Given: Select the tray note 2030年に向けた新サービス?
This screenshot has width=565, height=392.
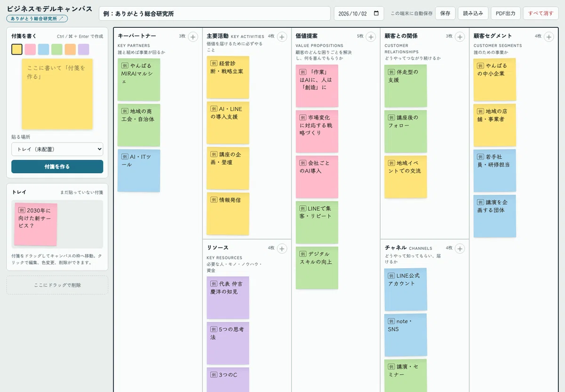Looking at the screenshot, I should coord(36,224).
